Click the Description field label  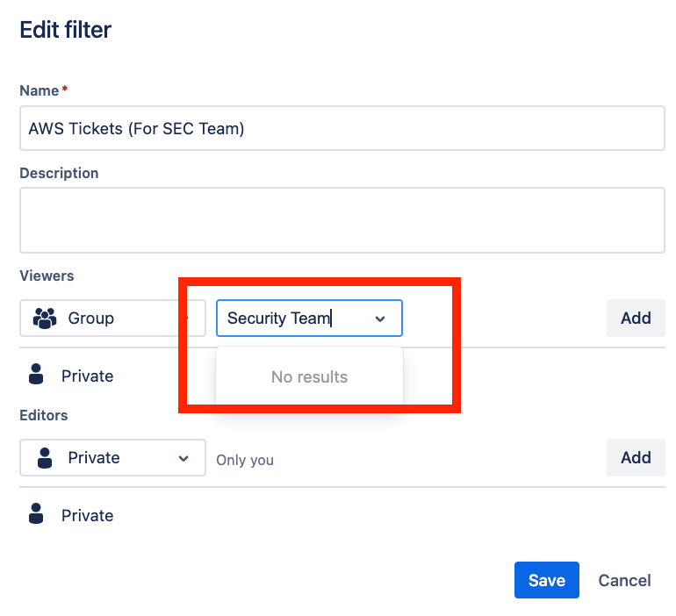click(x=59, y=173)
